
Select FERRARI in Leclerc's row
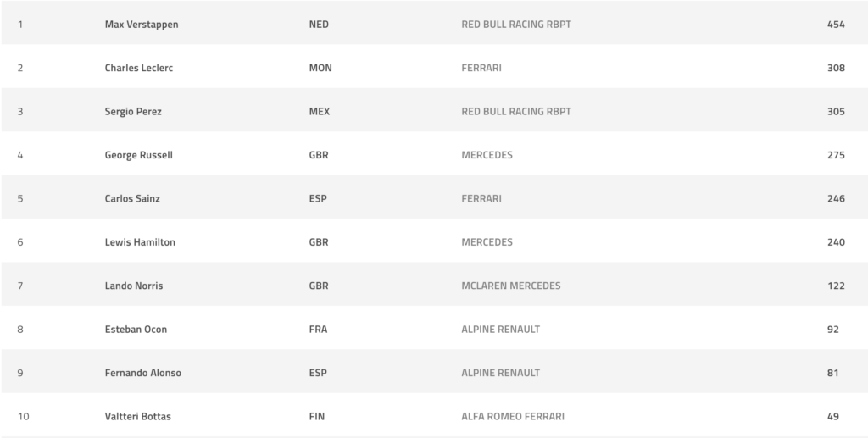481,68
